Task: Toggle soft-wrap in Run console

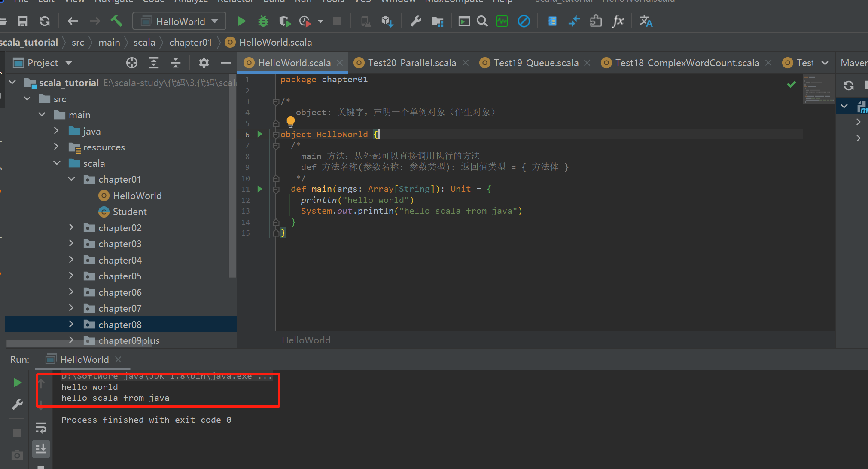Action: click(41, 427)
